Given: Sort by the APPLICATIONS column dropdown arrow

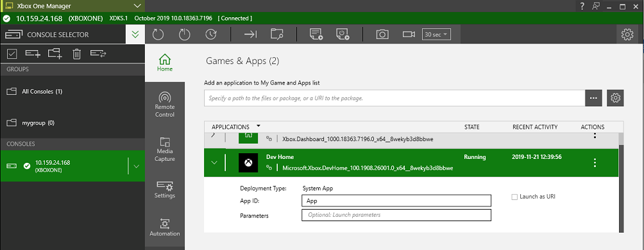Looking at the screenshot, I should pyautogui.click(x=258, y=126).
